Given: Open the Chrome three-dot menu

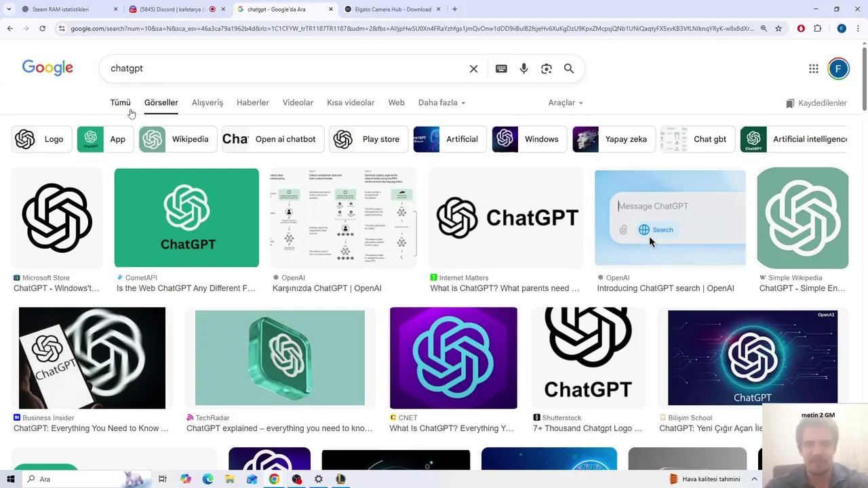Looking at the screenshot, I should pos(859,28).
